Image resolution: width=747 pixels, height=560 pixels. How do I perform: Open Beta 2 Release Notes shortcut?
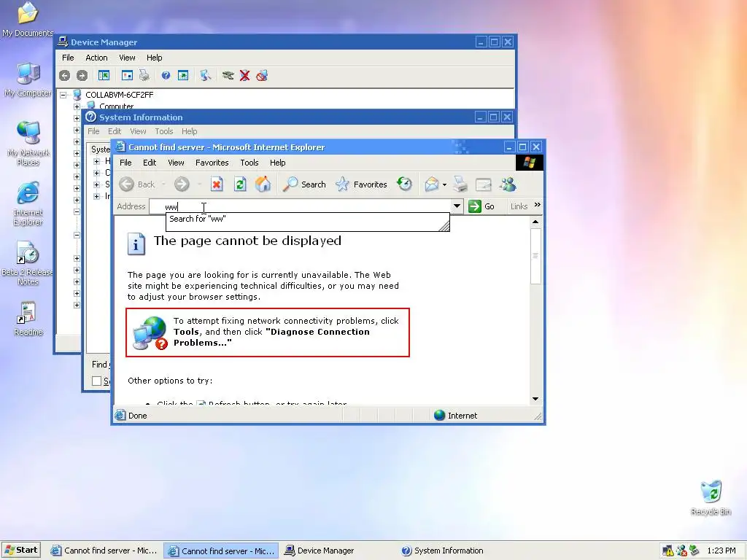28,262
